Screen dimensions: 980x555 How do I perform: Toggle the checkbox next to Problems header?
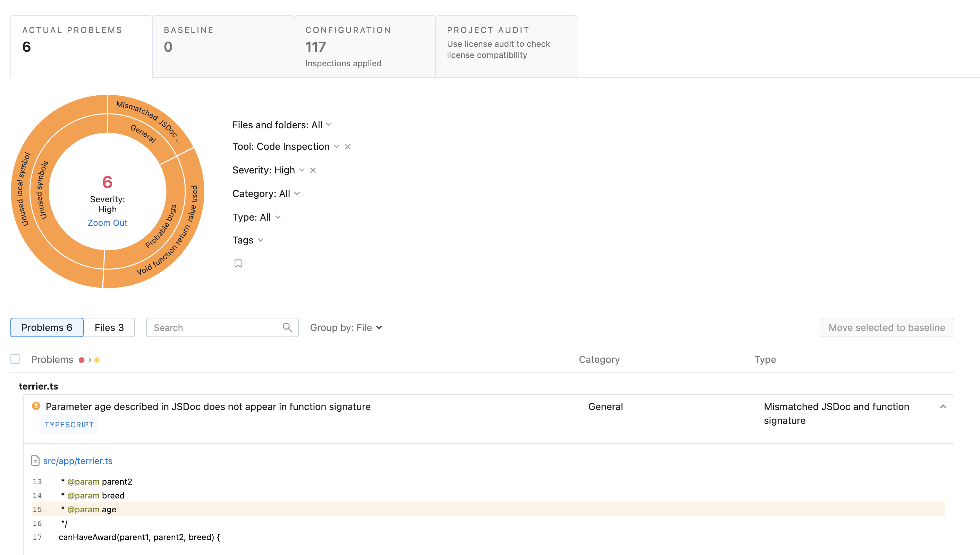coord(16,359)
